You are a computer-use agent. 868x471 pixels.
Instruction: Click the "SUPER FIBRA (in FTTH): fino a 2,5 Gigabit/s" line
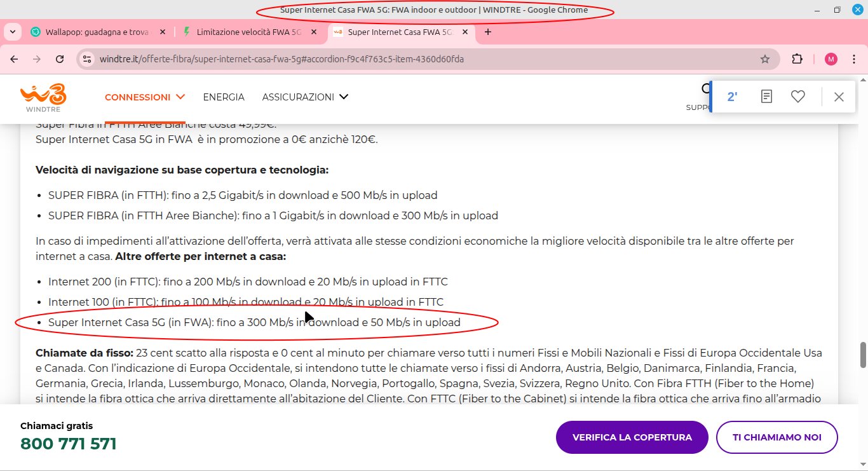(243, 195)
